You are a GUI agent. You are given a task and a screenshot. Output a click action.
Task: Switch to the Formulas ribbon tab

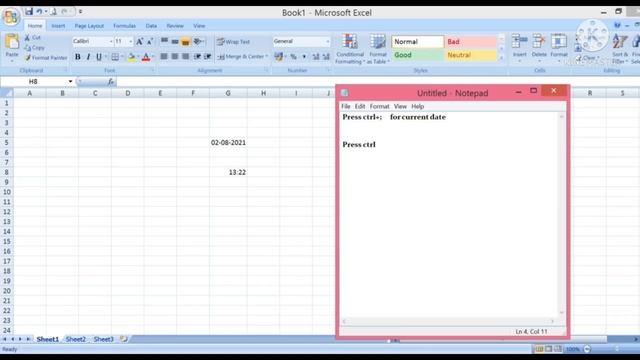(124, 26)
